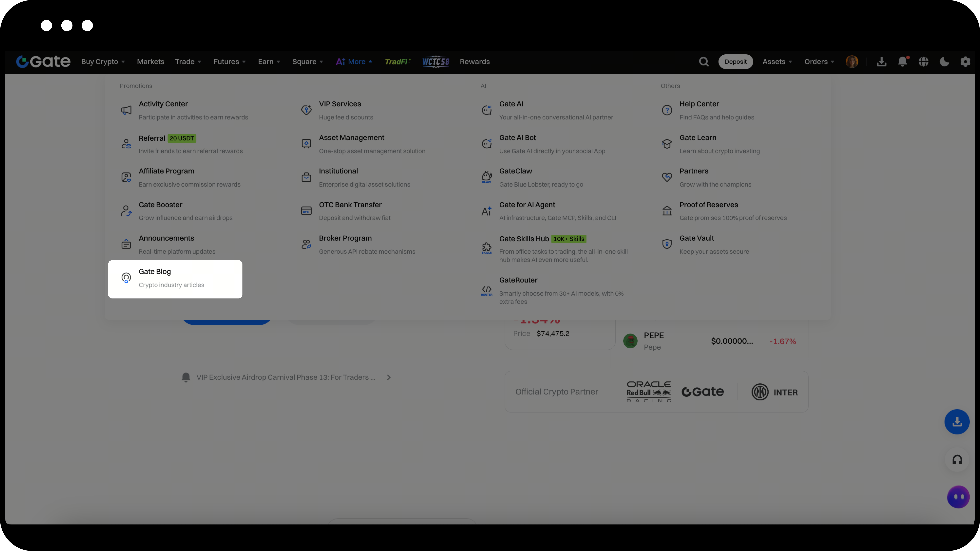This screenshot has height=551, width=980.
Task: Collapse the More menu
Action: tap(354, 62)
